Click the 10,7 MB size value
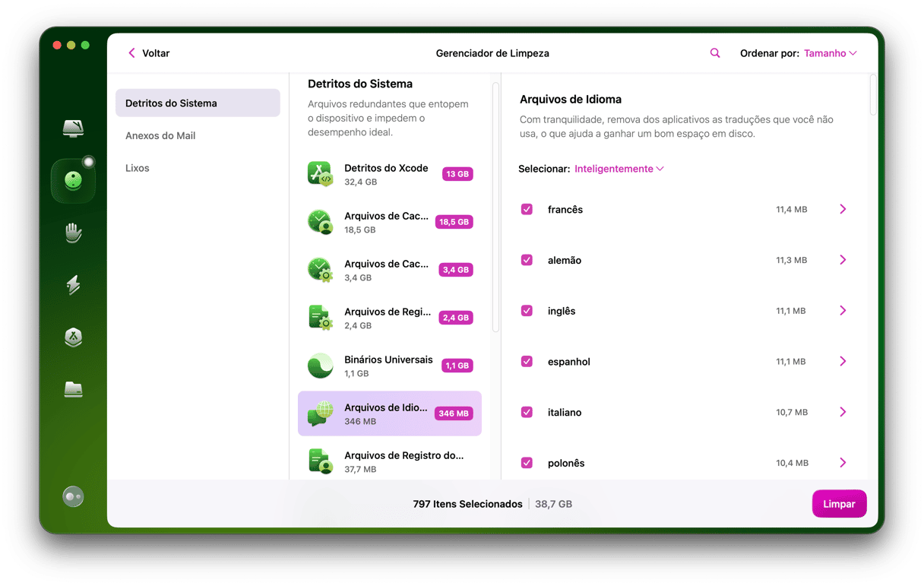 click(x=791, y=412)
